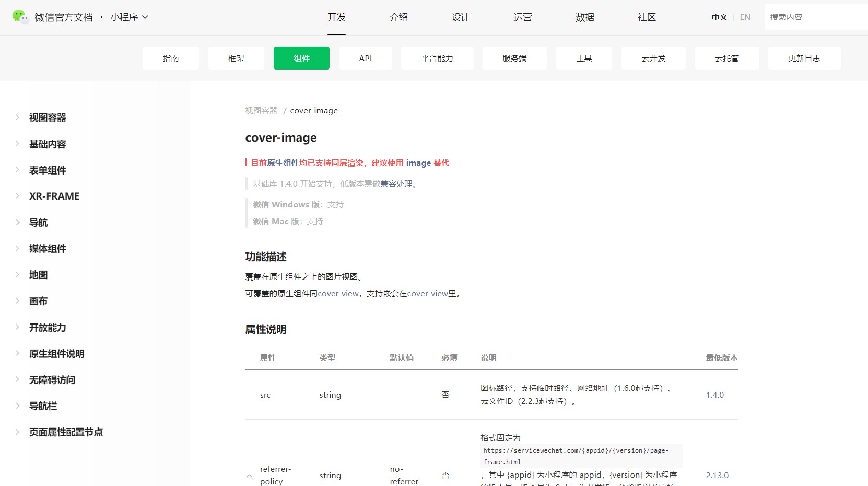Expand the 导航 sidebar section
Screen dimensions: 868x486
(38, 222)
